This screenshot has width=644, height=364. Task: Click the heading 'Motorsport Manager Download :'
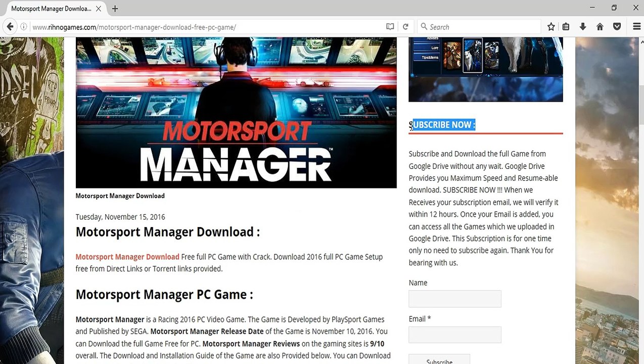[x=167, y=232]
